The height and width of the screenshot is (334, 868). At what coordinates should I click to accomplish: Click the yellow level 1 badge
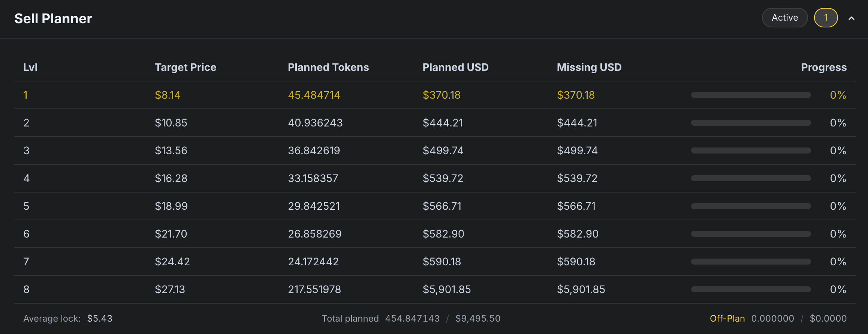(x=826, y=18)
